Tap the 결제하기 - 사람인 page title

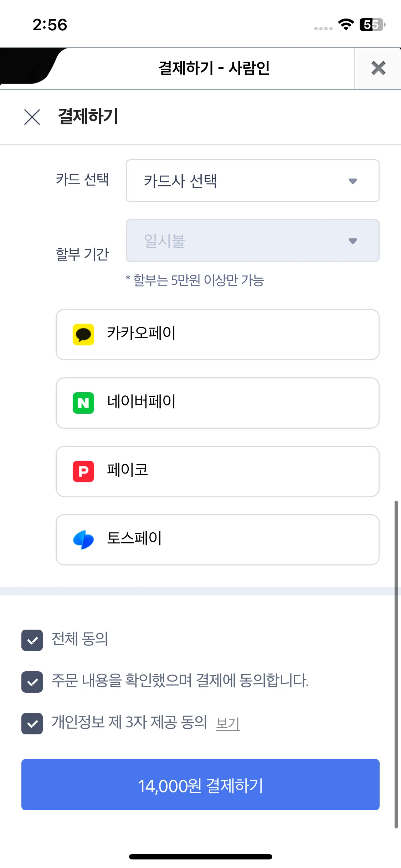[214, 68]
